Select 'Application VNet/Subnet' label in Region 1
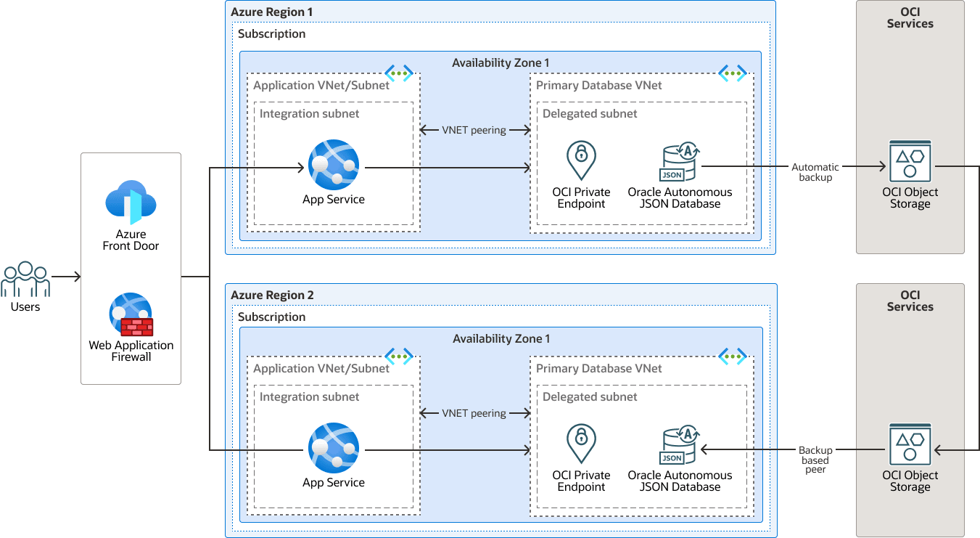 tap(321, 86)
